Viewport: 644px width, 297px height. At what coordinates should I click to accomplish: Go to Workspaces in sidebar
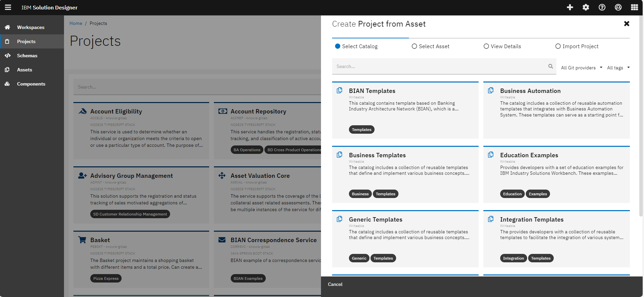point(32,27)
